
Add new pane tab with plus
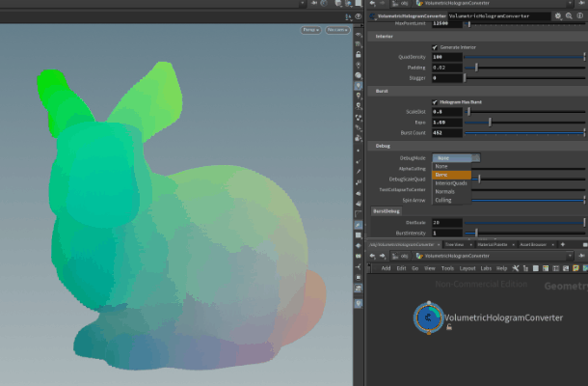point(563,244)
